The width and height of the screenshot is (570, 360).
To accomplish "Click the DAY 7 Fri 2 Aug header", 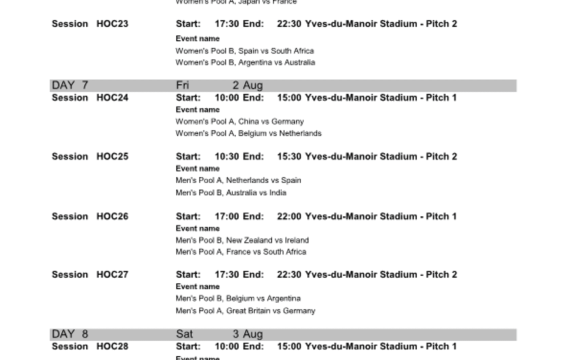I will click(x=283, y=85).
